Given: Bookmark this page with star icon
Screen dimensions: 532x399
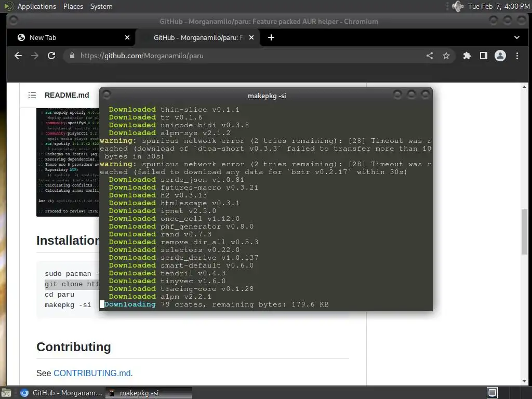Looking at the screenshot, I should [x=446, y=56].
